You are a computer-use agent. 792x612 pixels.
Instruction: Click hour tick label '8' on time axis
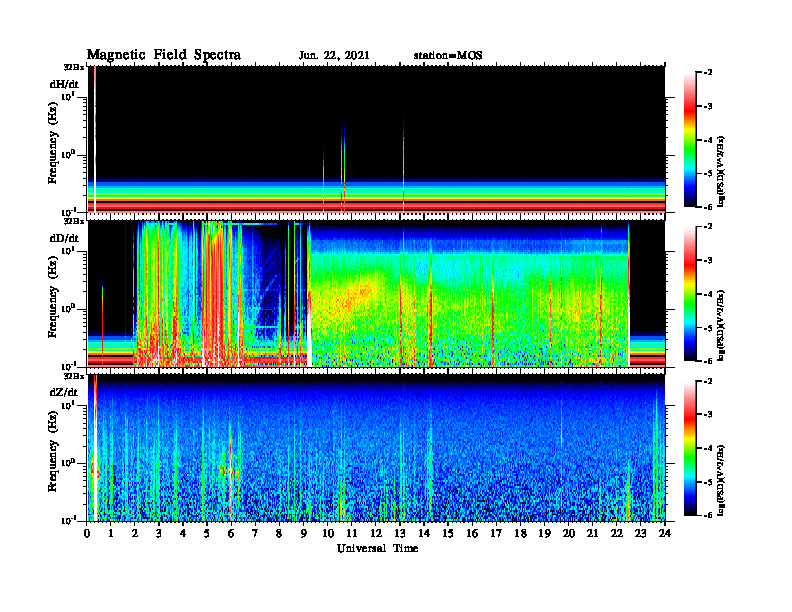(x=279, y=534)
